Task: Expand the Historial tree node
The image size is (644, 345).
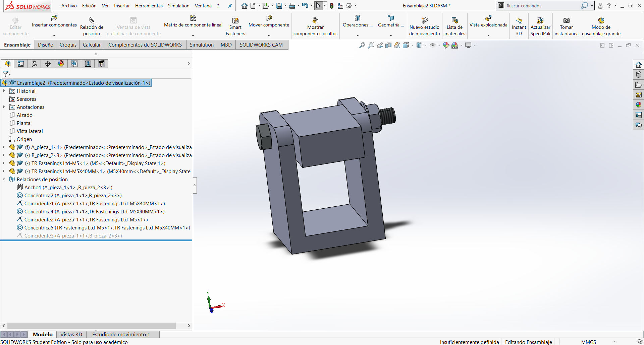Action: tap(4, 91)
